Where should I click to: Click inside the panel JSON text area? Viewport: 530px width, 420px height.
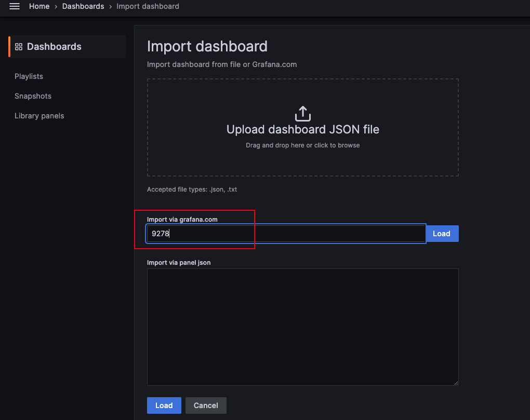[302, 327]
